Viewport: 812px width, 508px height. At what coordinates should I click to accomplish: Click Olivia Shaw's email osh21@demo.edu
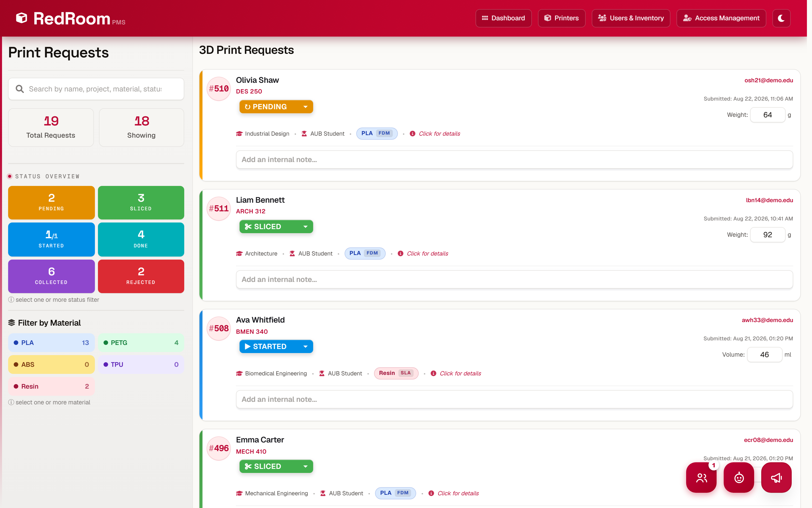769,80
